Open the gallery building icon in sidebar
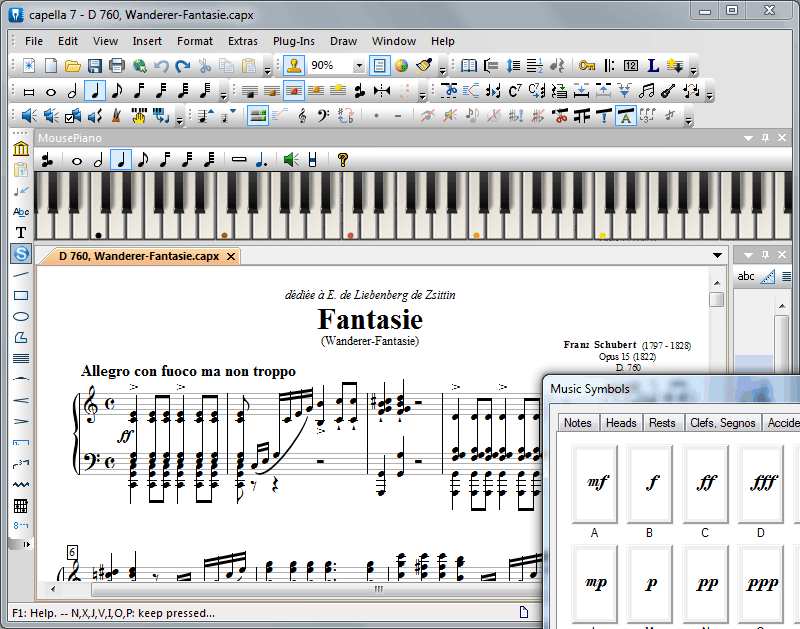 (x=20, y=148)
